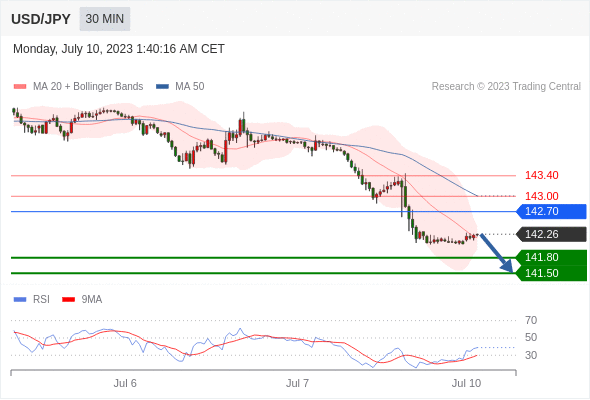Click the green 141.50 support label
590x400 pixels.
551,273
